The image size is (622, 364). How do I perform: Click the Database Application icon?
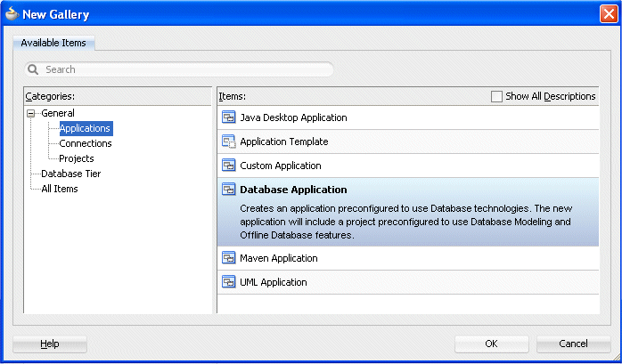228,190
